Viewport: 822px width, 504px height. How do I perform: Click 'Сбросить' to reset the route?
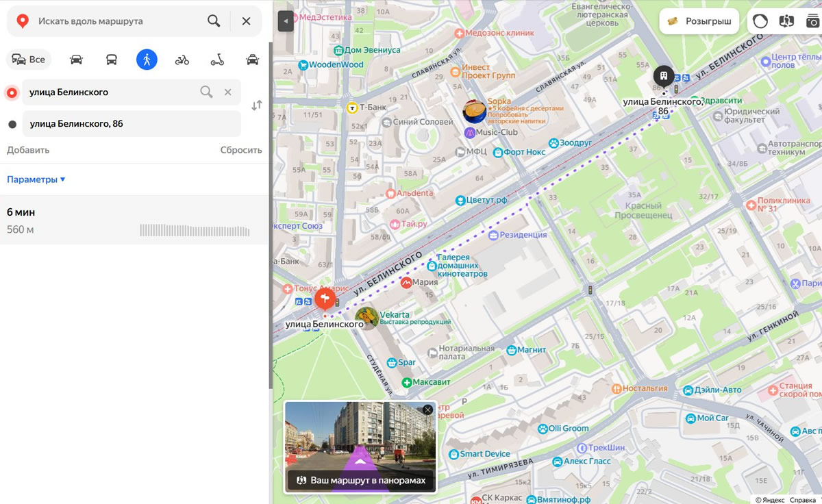pyautogui.click(x=241, y=150)
